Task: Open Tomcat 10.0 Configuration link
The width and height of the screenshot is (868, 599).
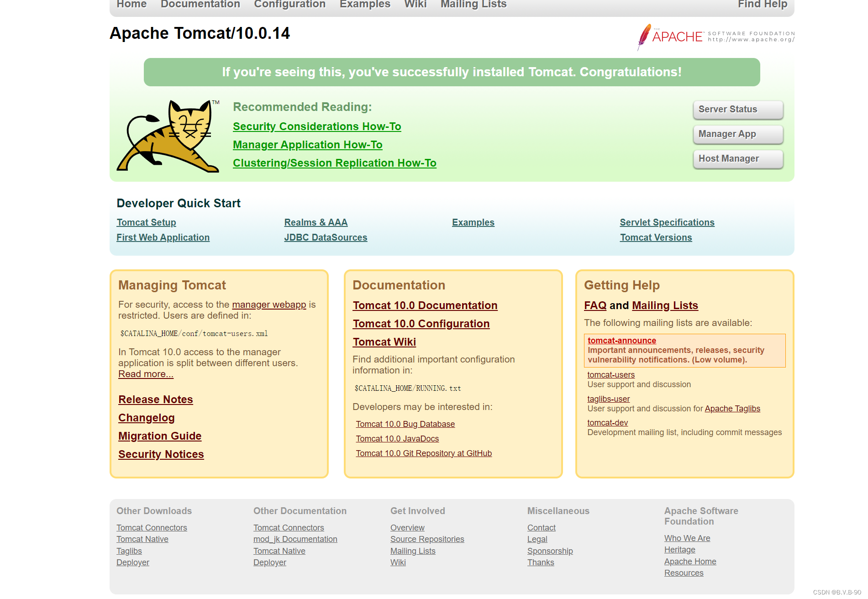Action: pos(421,324)
